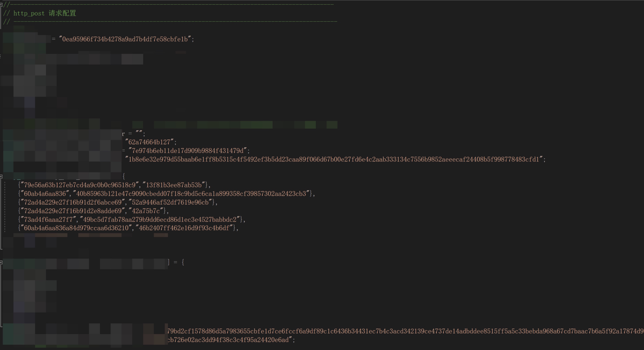This screenshot has width=644, height=350.
Task: Click the "13f81b3ee87ab53b" value string
Action: pyautogui.click(x=174, y=185)
